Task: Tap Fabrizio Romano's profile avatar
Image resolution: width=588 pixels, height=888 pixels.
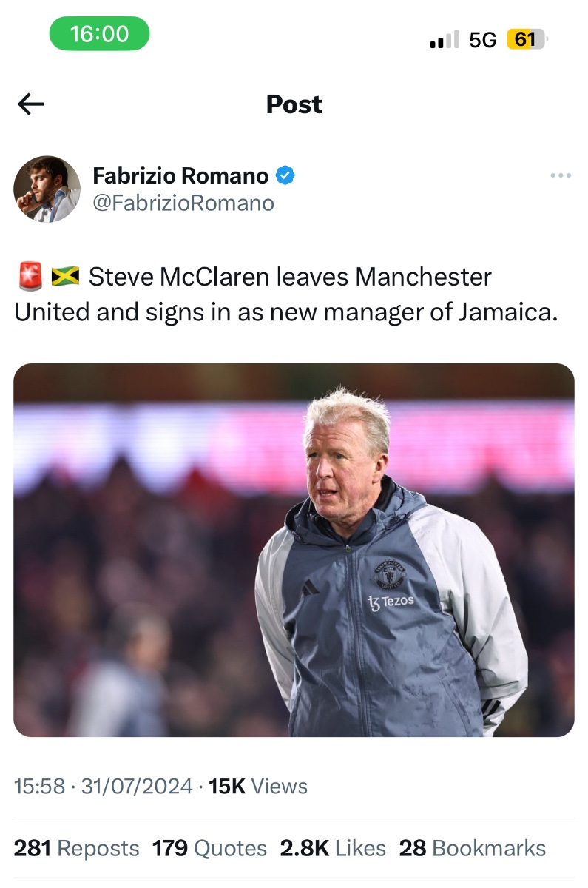Action: coord(47,189)
